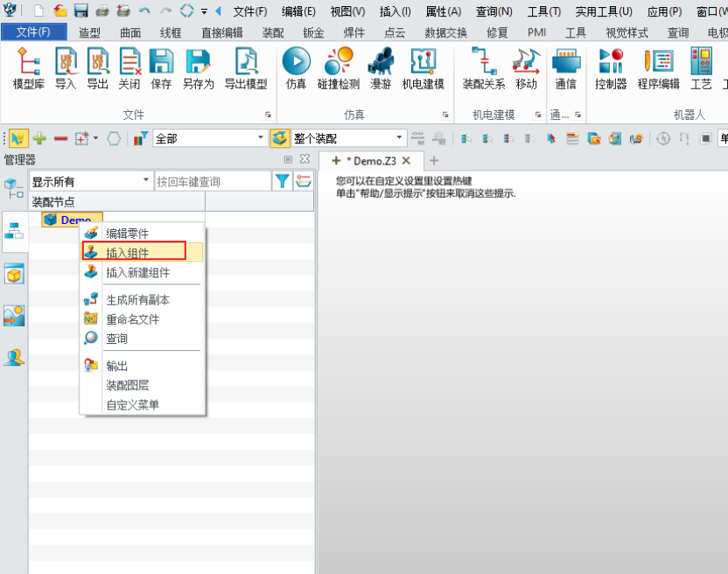
Task: Open the 碰撞检测 collision detection tool
Action: click(338, 62)
